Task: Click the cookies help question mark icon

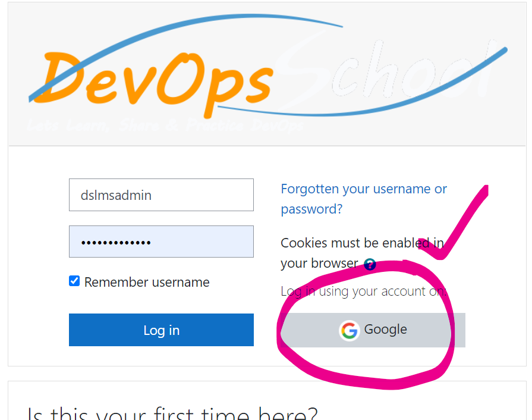Action: pos(370,264)
